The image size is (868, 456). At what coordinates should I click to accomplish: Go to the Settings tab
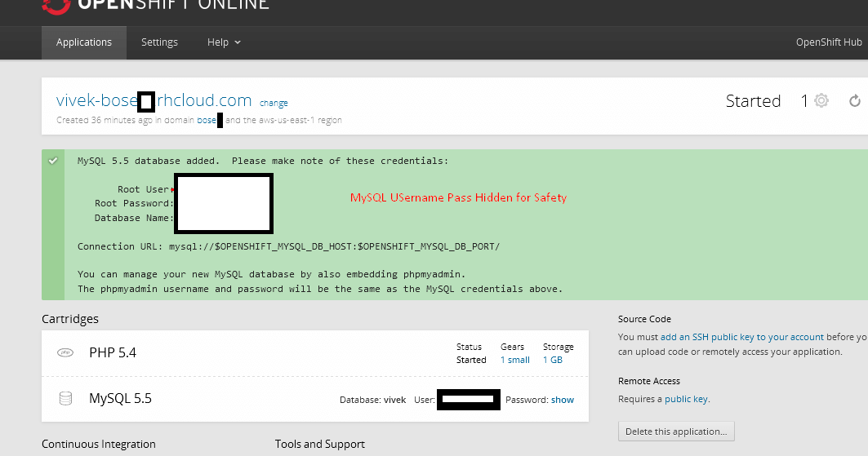point(159,42)
